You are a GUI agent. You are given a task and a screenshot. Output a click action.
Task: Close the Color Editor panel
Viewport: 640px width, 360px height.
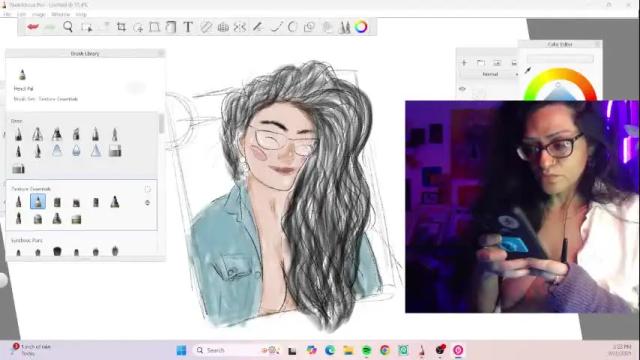click(597, 44)
